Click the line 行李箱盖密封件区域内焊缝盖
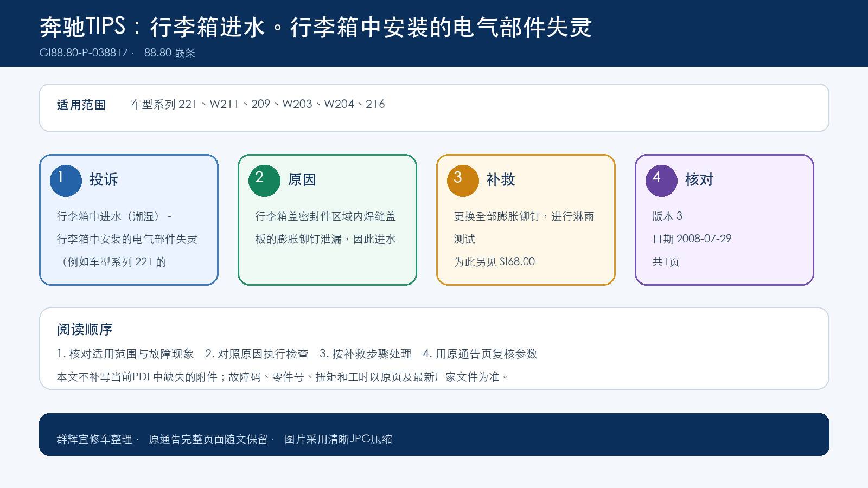Screen dimensions: 868x488 tap(325, 216)
